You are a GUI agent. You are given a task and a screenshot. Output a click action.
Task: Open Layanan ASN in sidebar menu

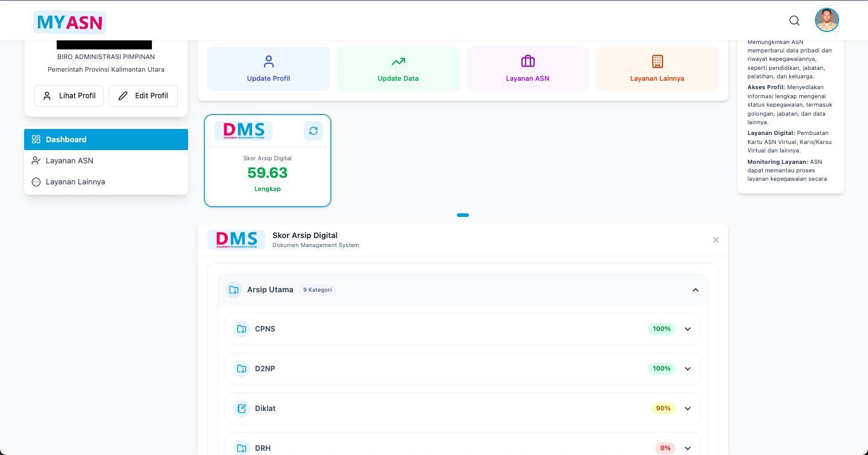69,161
